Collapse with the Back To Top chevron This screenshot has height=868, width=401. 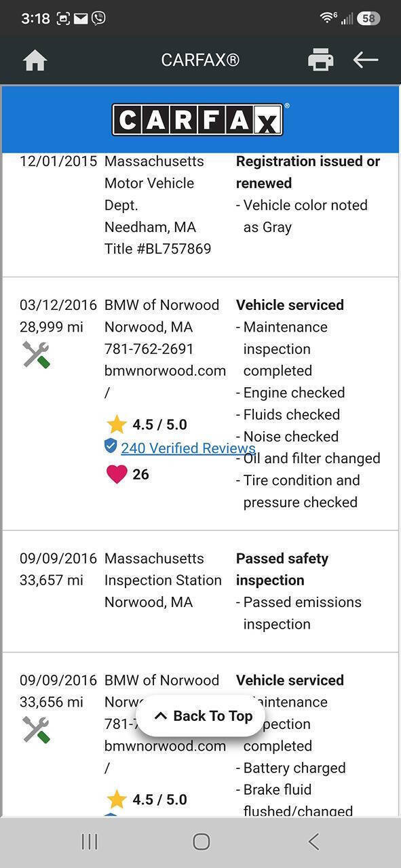161,716
